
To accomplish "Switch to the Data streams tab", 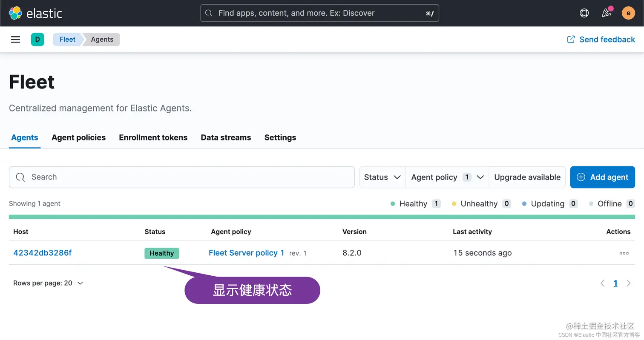I will 226,137.
